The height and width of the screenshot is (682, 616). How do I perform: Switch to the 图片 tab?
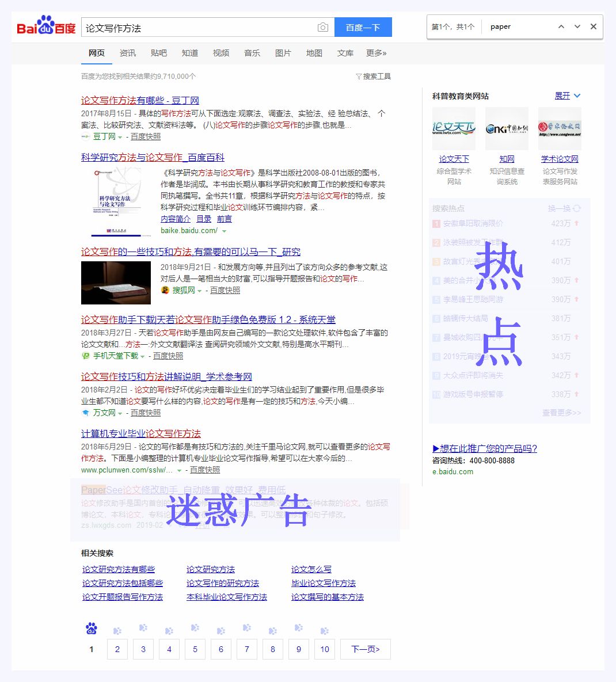[x=283, y=53]
